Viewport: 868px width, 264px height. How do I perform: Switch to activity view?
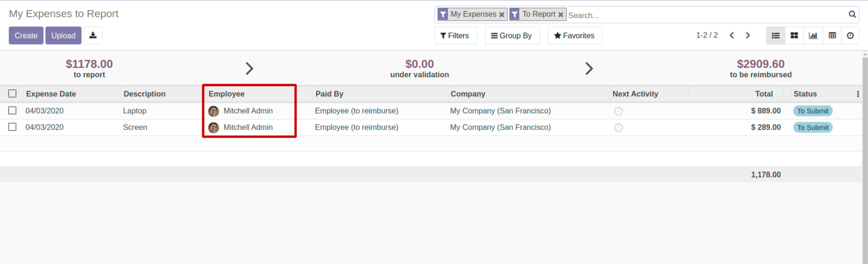click(x=850, y=36)
